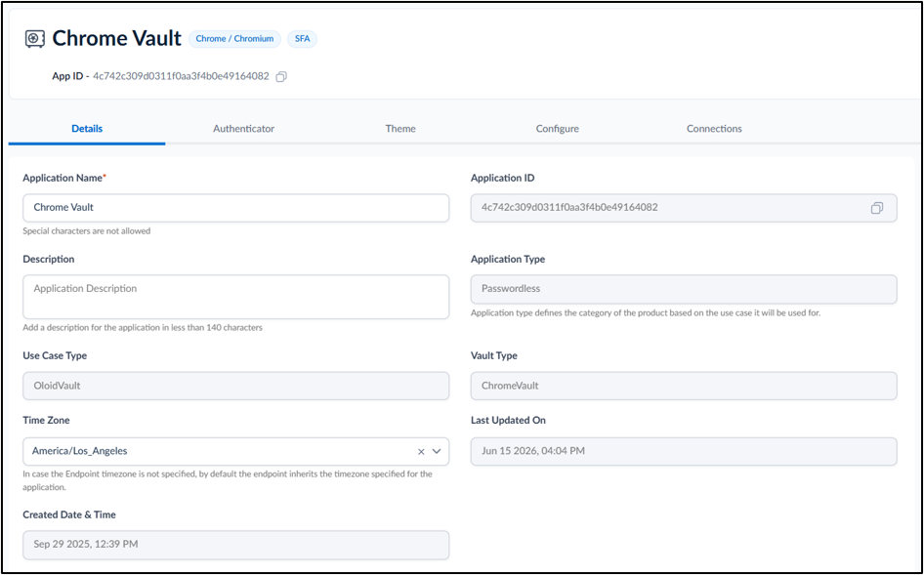The image size is (924, 575).
Task: Click 'Special characters are not allowed' hint
Action: [87, 231]
